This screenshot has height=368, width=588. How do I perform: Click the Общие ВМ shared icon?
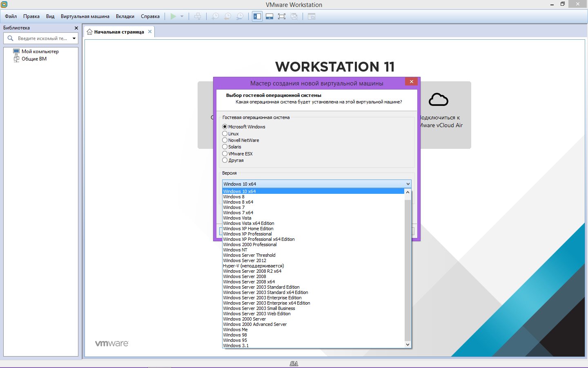point(16,59)
